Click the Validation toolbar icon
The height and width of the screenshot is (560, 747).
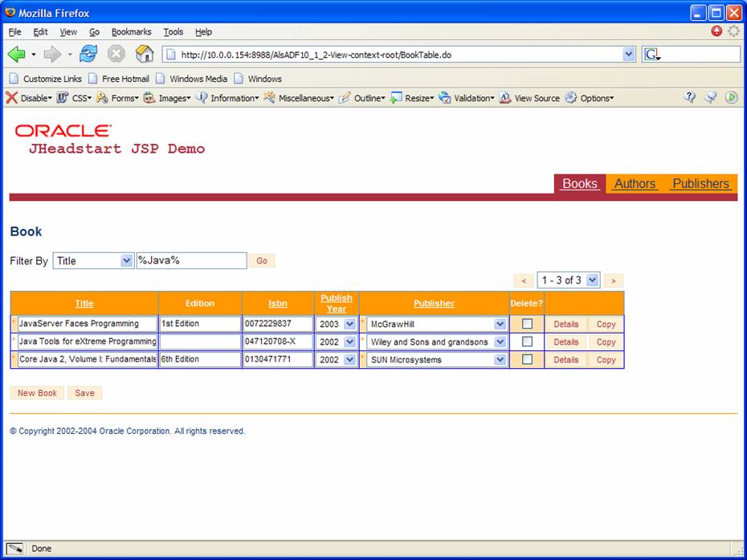coord(445,98)
